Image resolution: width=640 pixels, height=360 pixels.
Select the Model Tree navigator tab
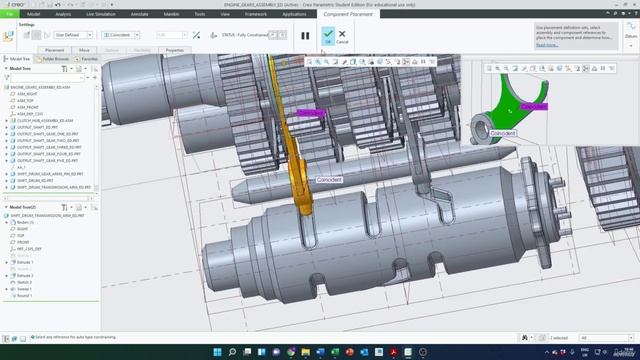17,59
